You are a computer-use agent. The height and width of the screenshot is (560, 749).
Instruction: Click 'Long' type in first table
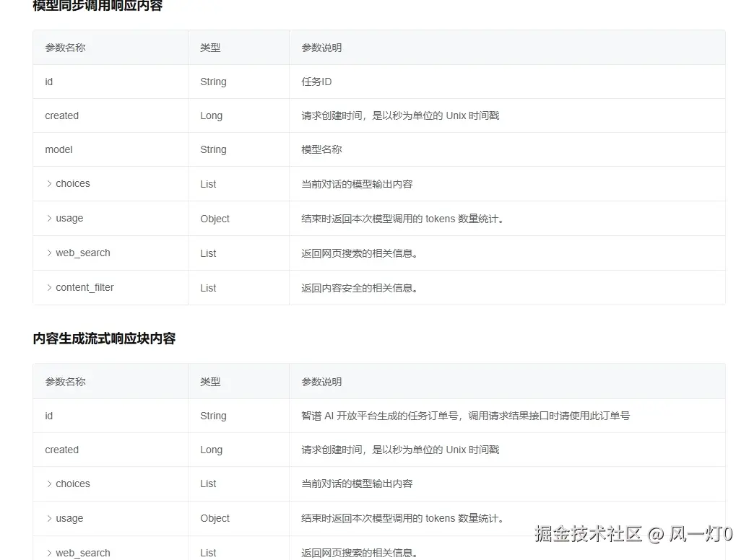tap(211, 115)
